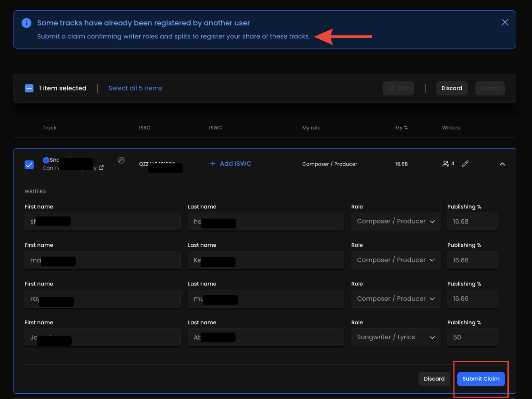Open the Songwriter / Lyrics role dropdown
This screenshot has width=532, height=399.
point(395,337)
